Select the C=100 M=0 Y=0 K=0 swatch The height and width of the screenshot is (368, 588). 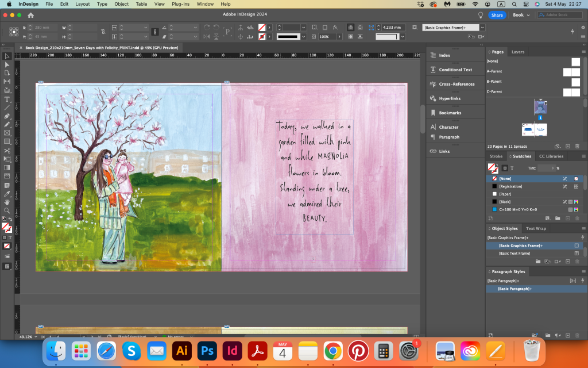coord(519,210)
